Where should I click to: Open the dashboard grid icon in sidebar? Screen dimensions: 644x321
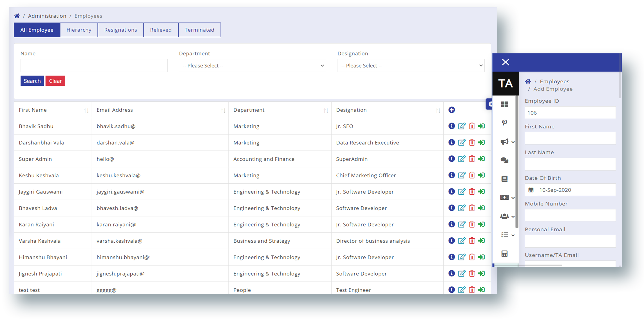click(x=504, y=104)
